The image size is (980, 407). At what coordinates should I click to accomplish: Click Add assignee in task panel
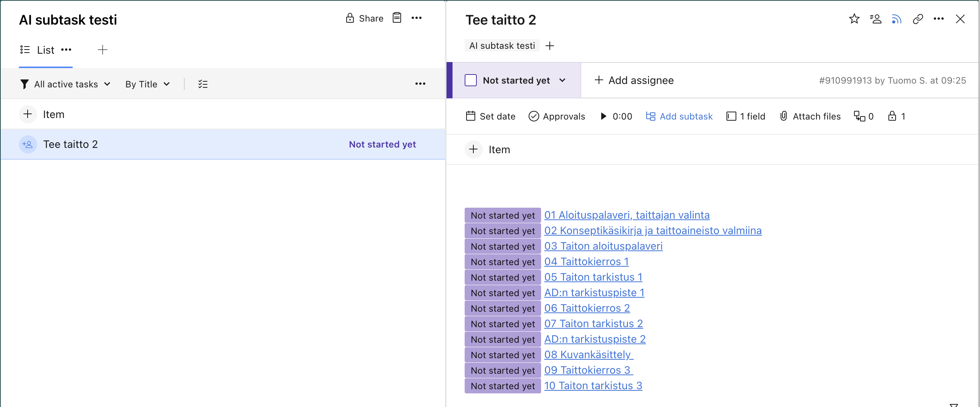pos(634,80)
